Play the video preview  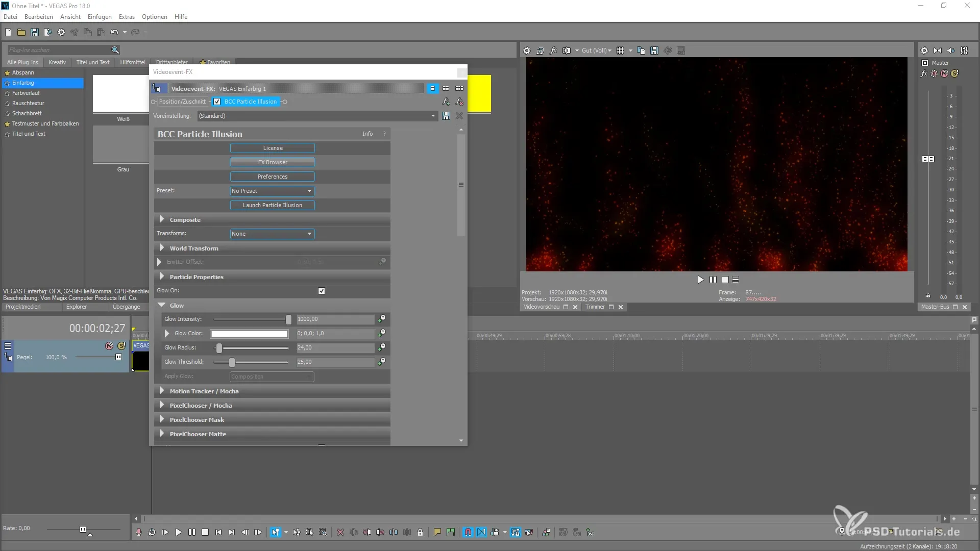click(700, 280)
